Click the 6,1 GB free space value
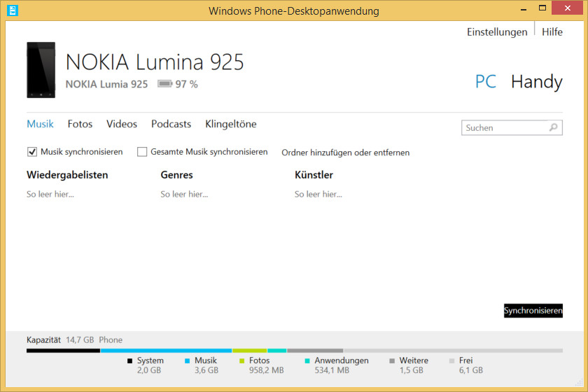 pos(471,370)
